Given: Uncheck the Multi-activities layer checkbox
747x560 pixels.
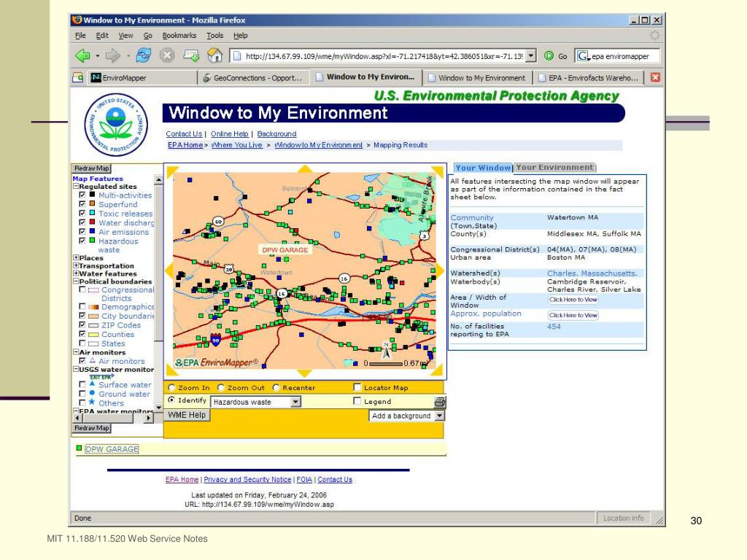Looking at the screenshot, I should (82, 195).
